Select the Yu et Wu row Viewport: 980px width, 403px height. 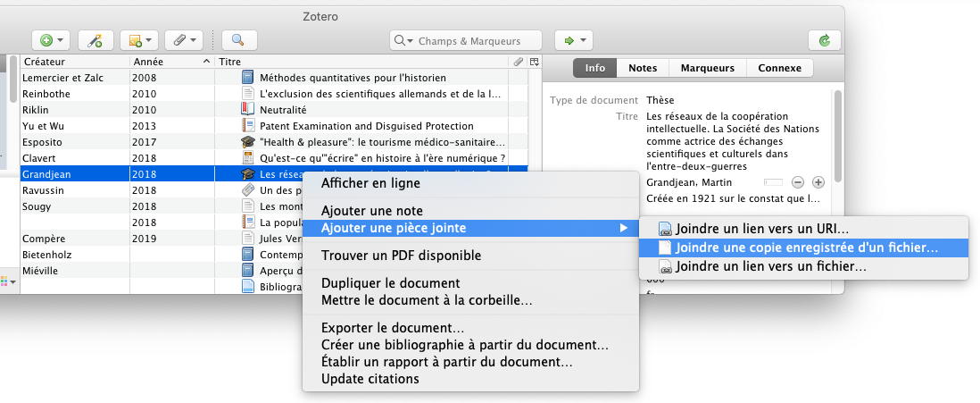click(274, 126)
